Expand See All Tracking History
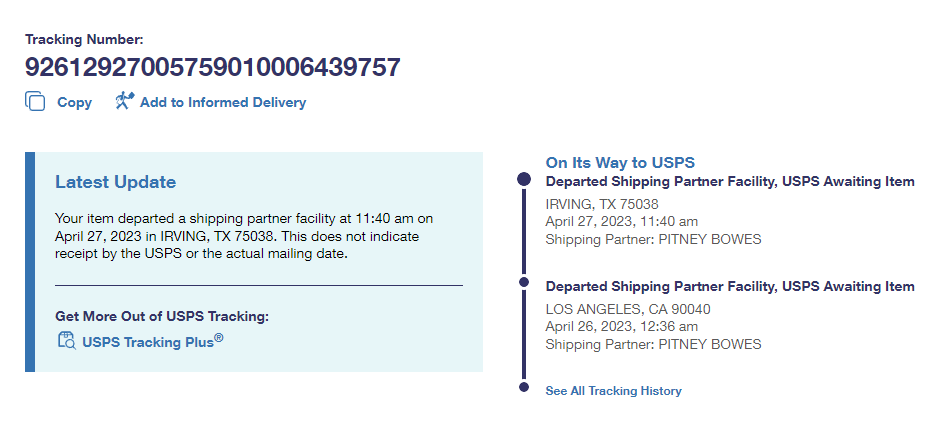 point(613,391)
